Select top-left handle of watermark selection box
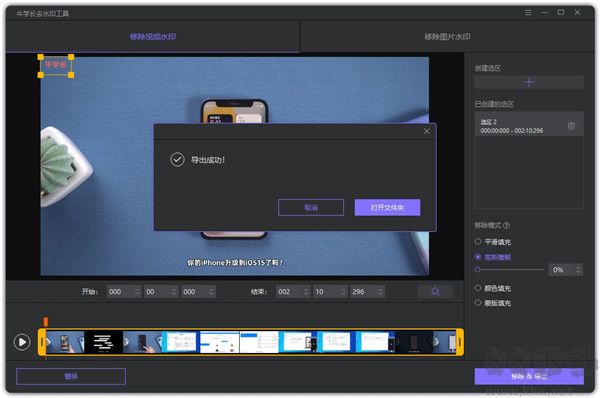Image resolution: width=600 pixels, height=398 pixels. [x=41, y=57]
